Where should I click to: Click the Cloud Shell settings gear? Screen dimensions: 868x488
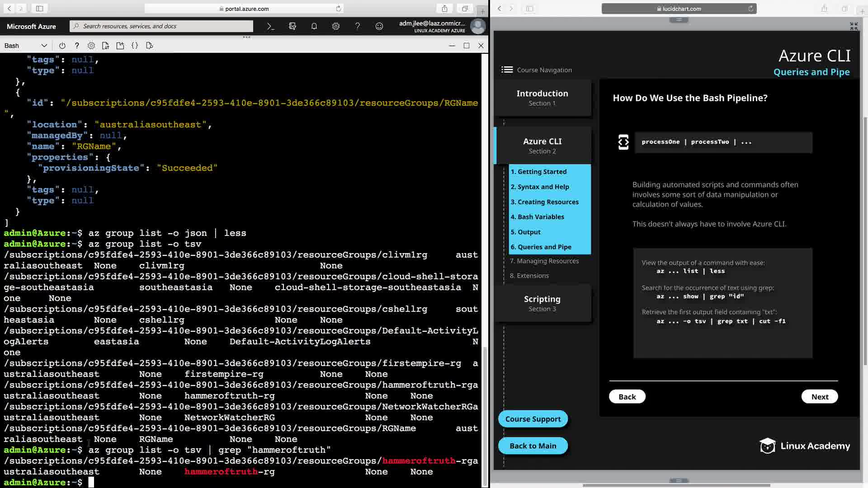click(91, 46)
